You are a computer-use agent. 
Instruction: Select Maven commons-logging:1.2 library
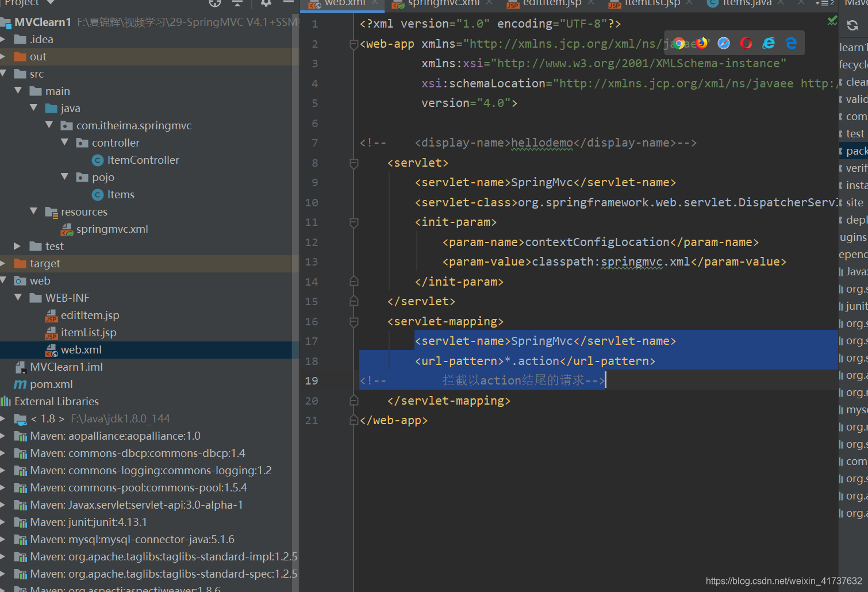coord(151,471)
